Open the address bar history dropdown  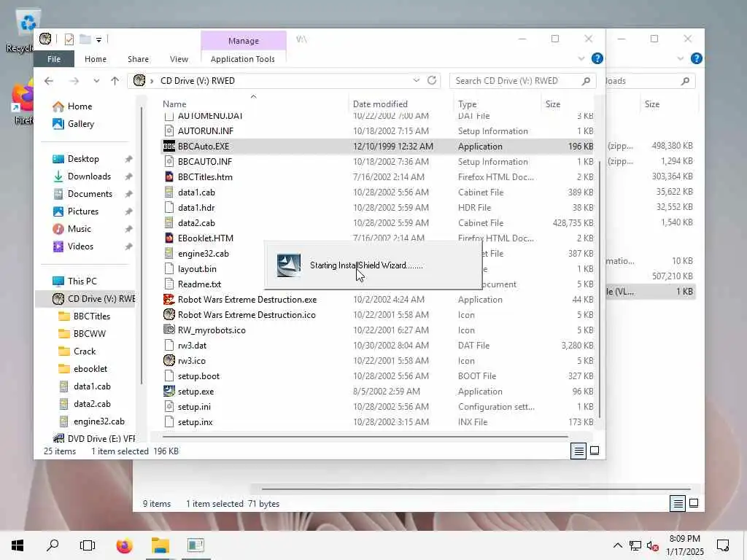(417, 80)
